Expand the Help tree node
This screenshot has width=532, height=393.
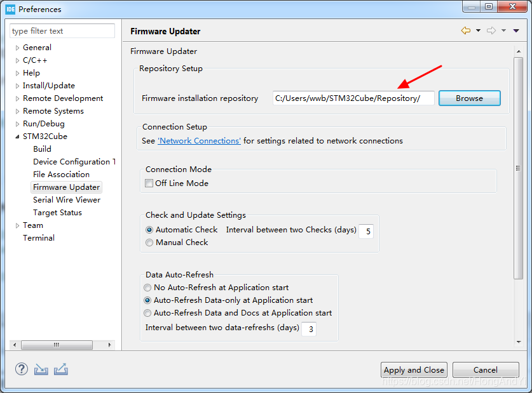17,73
